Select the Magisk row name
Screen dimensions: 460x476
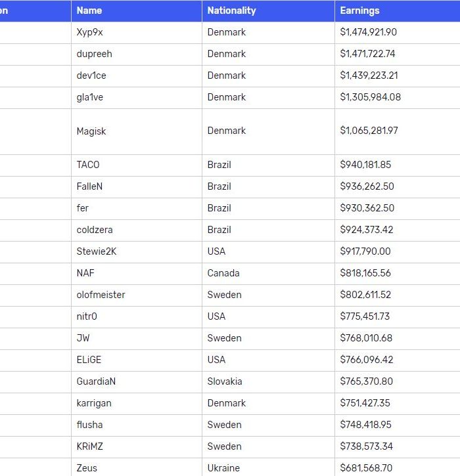tap(91, 131)
